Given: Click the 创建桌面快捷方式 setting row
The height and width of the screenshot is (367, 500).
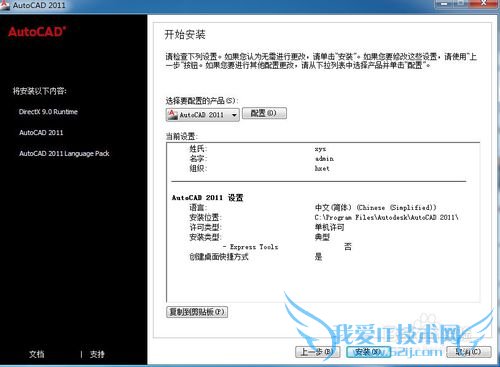Looking at the screenshot, I should pos(219,257).
